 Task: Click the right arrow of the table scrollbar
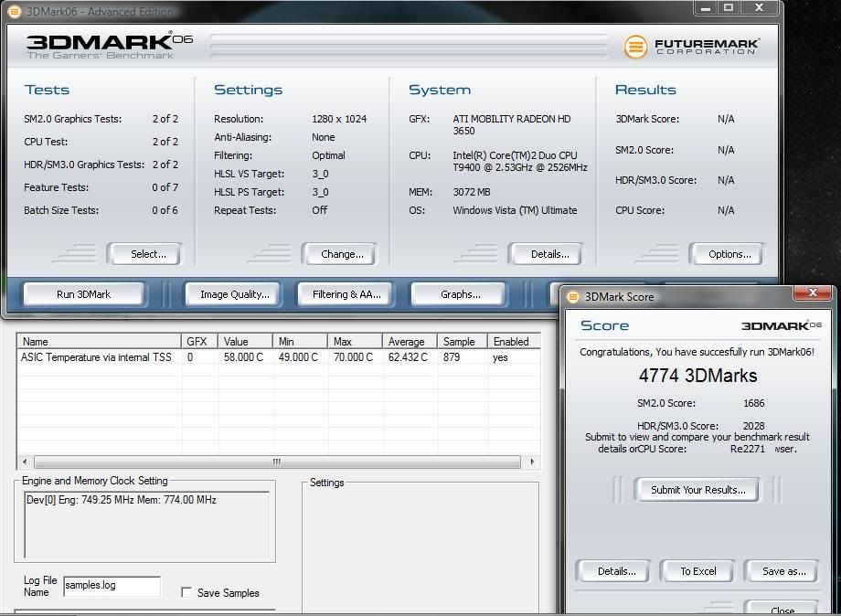tap(531, 462)
